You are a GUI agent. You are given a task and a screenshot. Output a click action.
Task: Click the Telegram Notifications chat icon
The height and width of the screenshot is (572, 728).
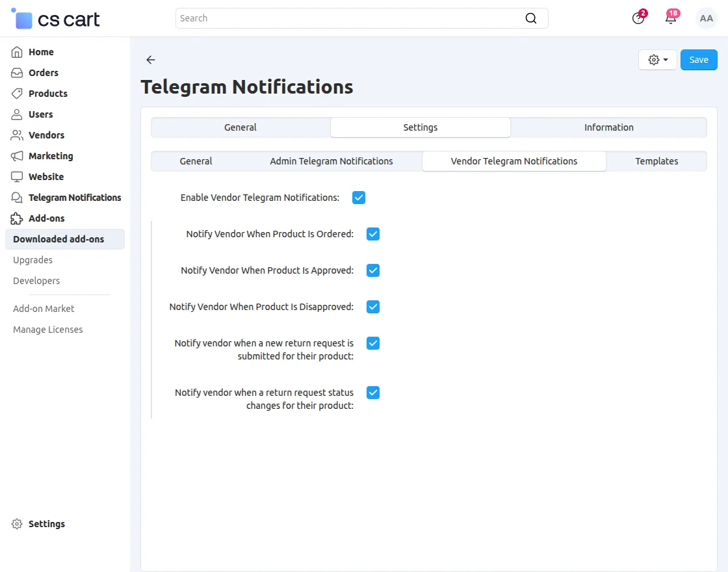tap(17, 198)
